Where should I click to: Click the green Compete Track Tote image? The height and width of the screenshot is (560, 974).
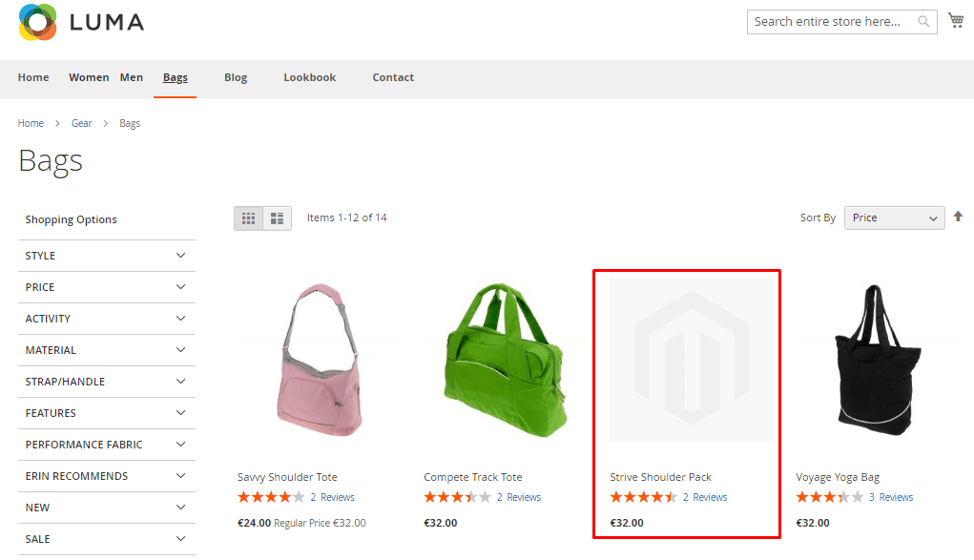click(x=505, y=360)
